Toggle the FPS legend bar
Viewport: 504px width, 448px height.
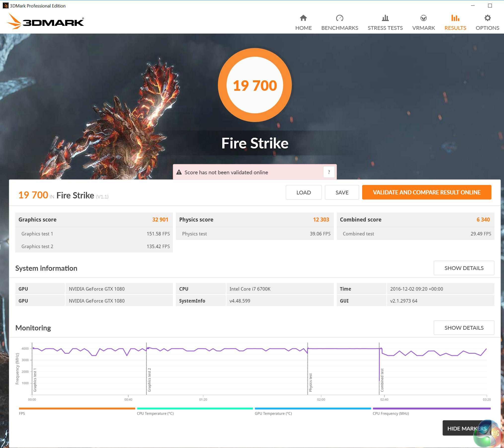[77, 408]
